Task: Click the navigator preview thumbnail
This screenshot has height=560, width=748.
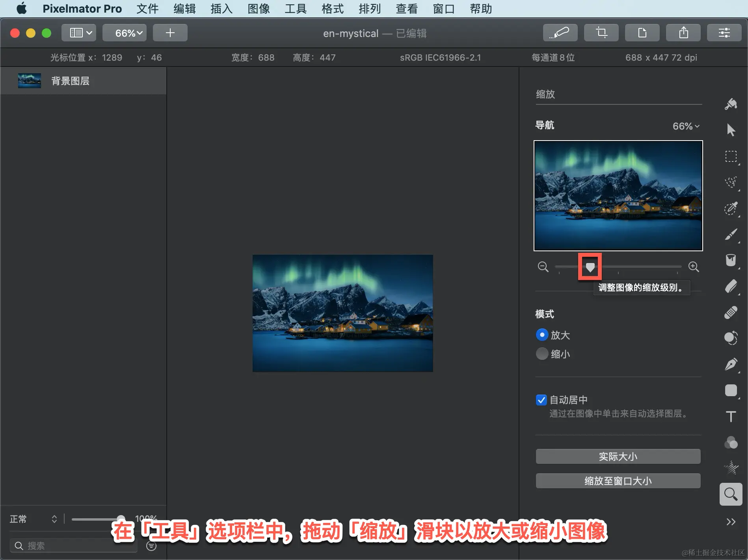Action: [x=618, y=196]
